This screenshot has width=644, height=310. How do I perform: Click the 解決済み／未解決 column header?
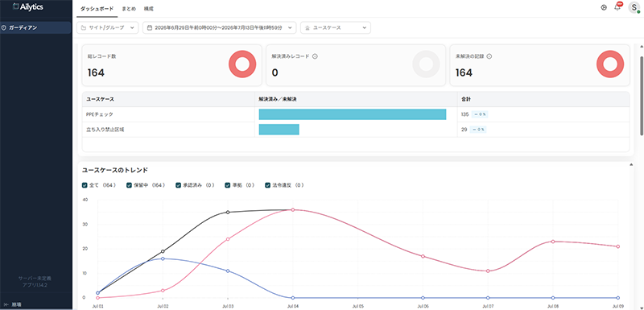click(x=277, y=99)
